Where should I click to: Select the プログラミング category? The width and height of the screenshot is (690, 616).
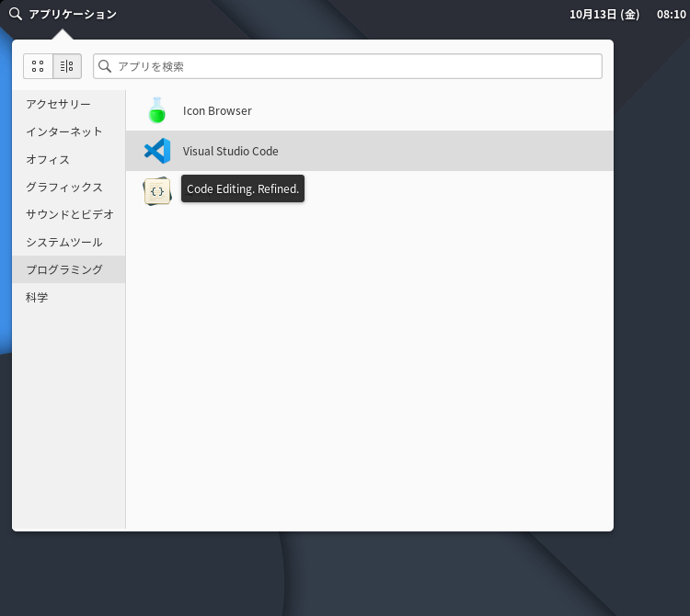click(69, 269)
